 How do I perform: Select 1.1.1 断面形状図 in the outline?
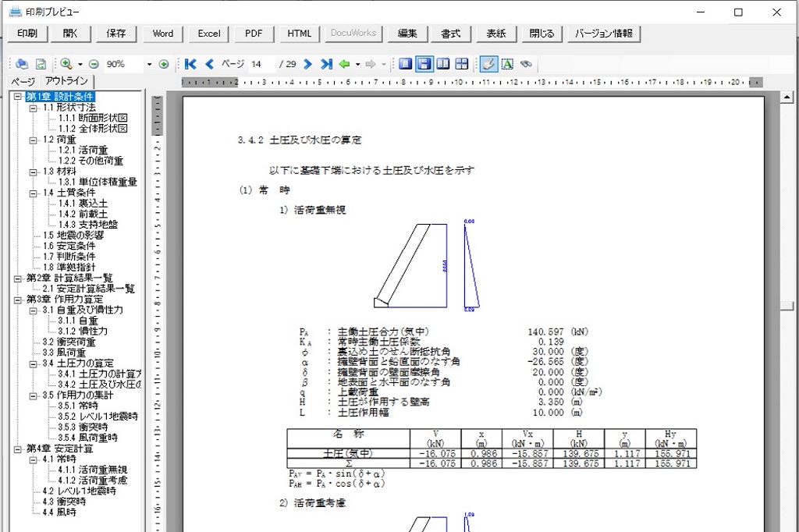coord(93,119)
